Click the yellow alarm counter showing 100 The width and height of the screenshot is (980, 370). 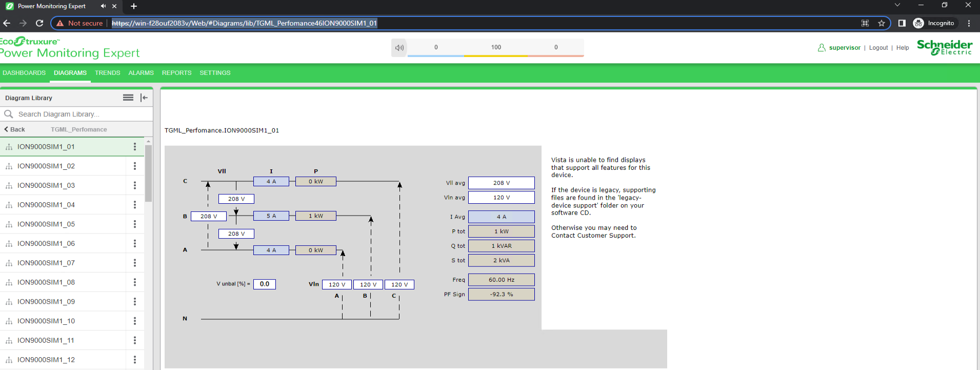[496, 47]
